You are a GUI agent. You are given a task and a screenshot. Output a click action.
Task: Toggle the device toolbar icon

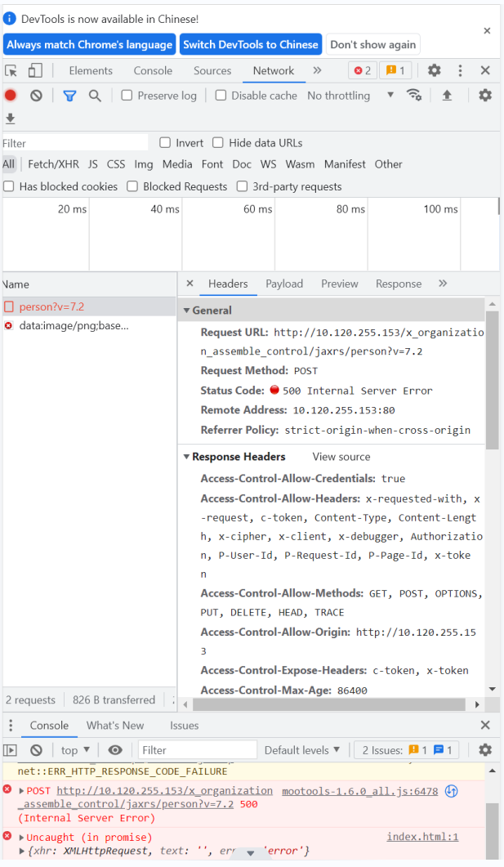coord(35,70)
